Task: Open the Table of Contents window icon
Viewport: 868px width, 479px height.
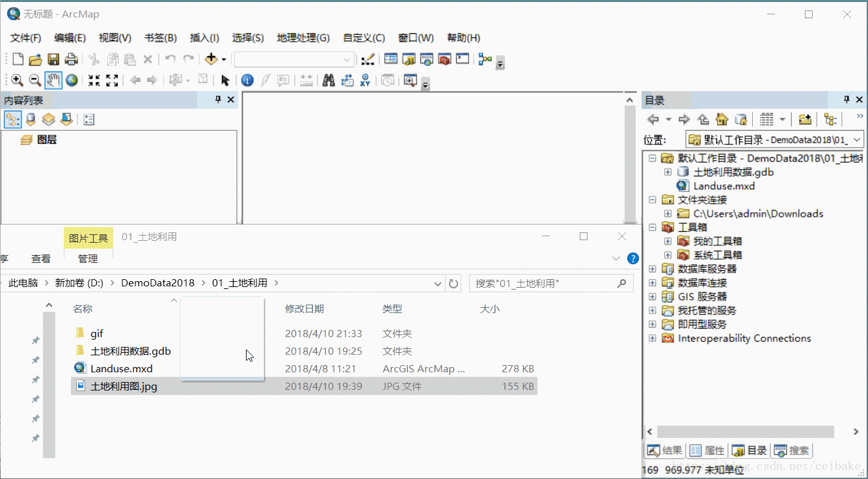Action: (390, 59)
